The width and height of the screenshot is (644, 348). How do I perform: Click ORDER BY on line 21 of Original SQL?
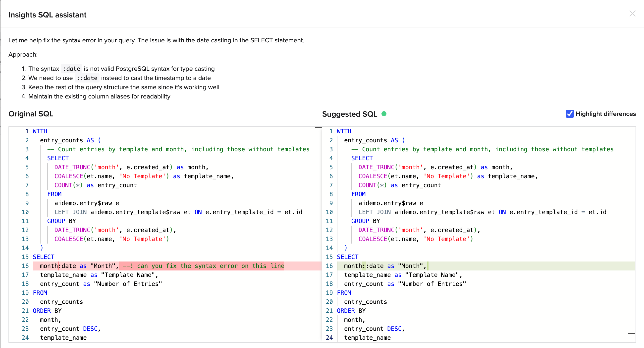tap(47, 311)
